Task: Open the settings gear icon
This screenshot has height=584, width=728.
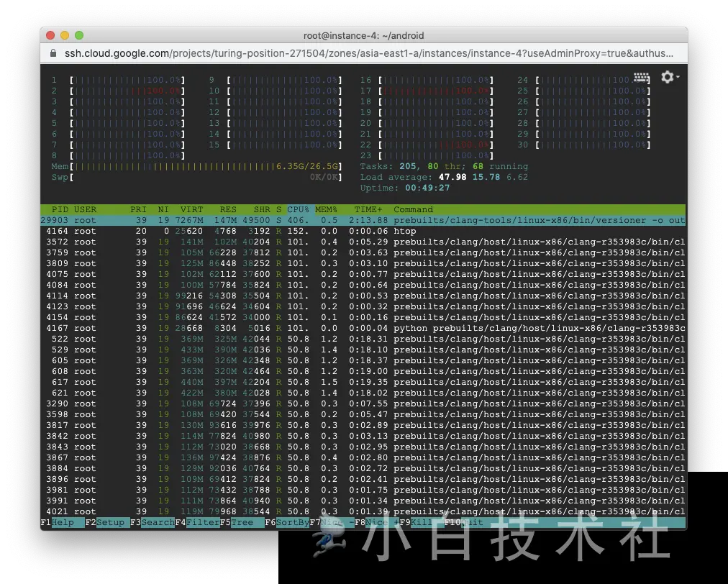Action: (x=668, y=77)
